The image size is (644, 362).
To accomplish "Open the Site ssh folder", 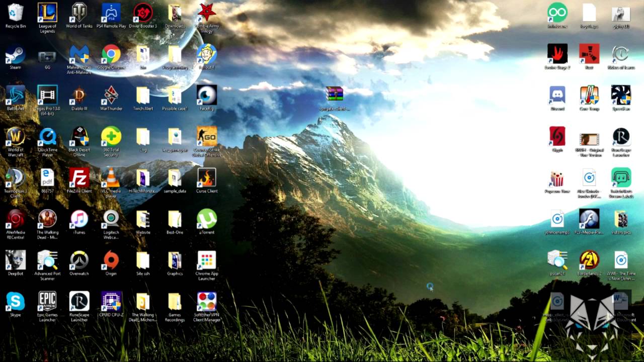I will [143, 260].
